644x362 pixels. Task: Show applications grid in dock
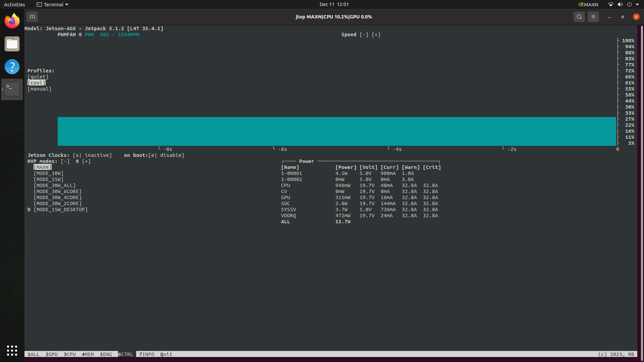pos(12,351)
